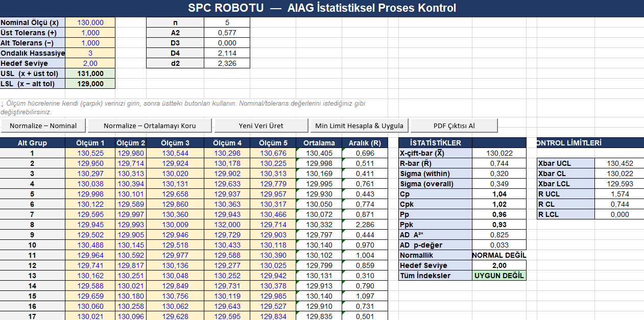644x320 pixels.
Task: Select the Tüm İndeksler label cell
Action: 435,276
